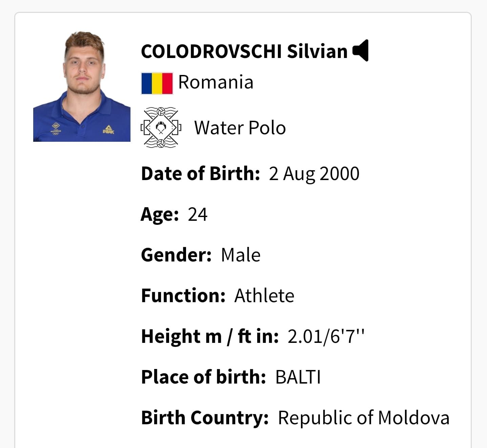Image resolution: width=487 pixels, height=448 pixels.
Task: Click the Water Polo sport label
Action: (x=240, y=128)
